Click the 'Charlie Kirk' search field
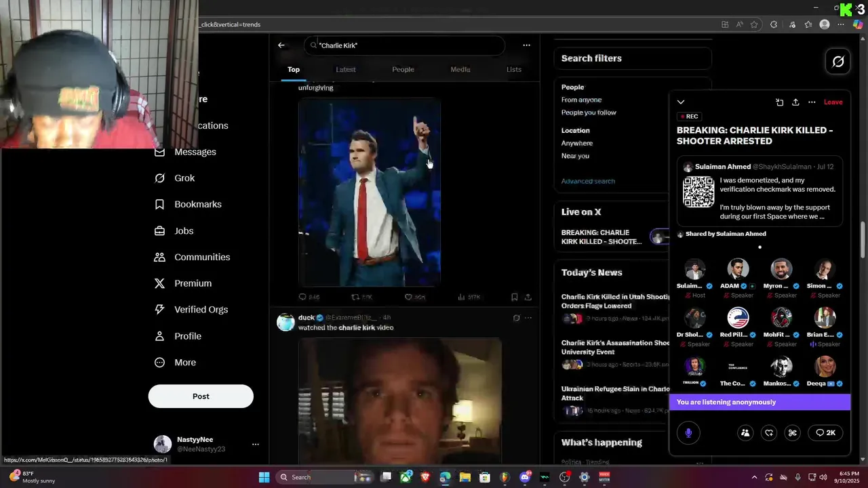 pos(404,45)
